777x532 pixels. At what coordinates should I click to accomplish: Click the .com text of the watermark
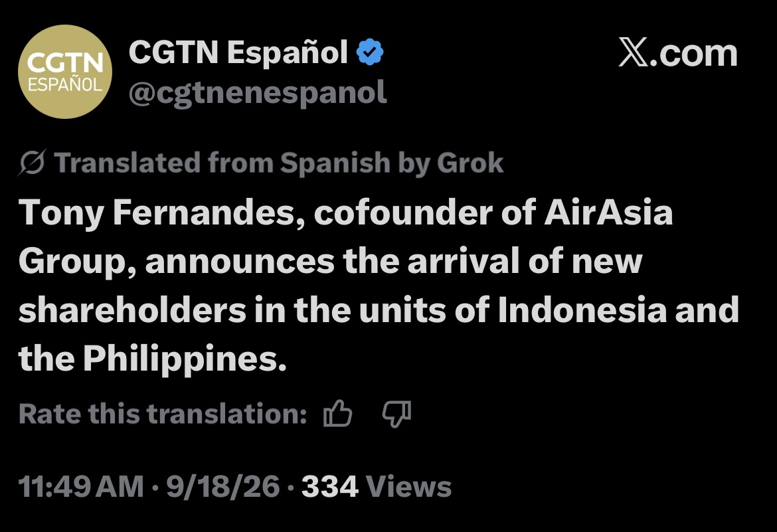[x=693, y=54]
